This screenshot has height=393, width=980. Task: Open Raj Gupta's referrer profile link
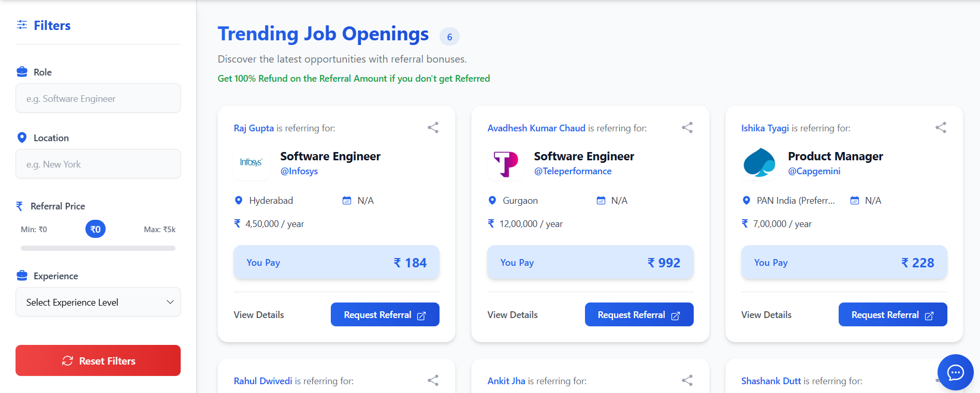coord(254,128)
